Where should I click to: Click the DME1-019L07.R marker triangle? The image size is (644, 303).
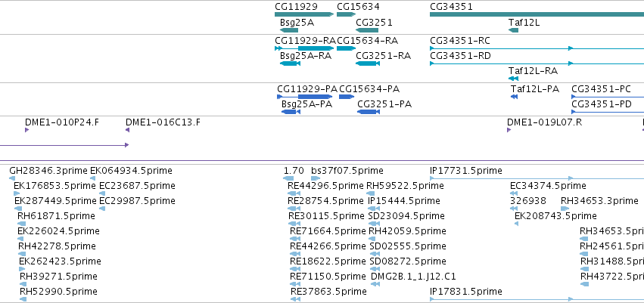(509, 130)
